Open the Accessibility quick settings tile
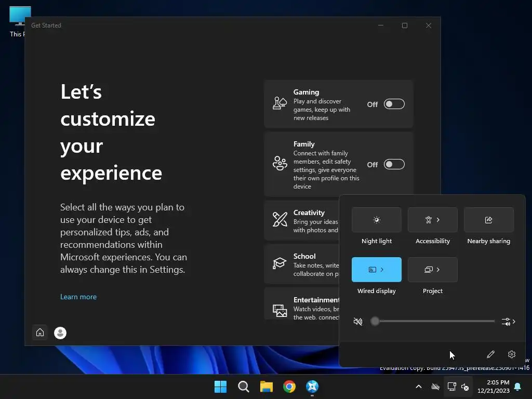This screenshot has width=532, height=399. tap(433, 220)
